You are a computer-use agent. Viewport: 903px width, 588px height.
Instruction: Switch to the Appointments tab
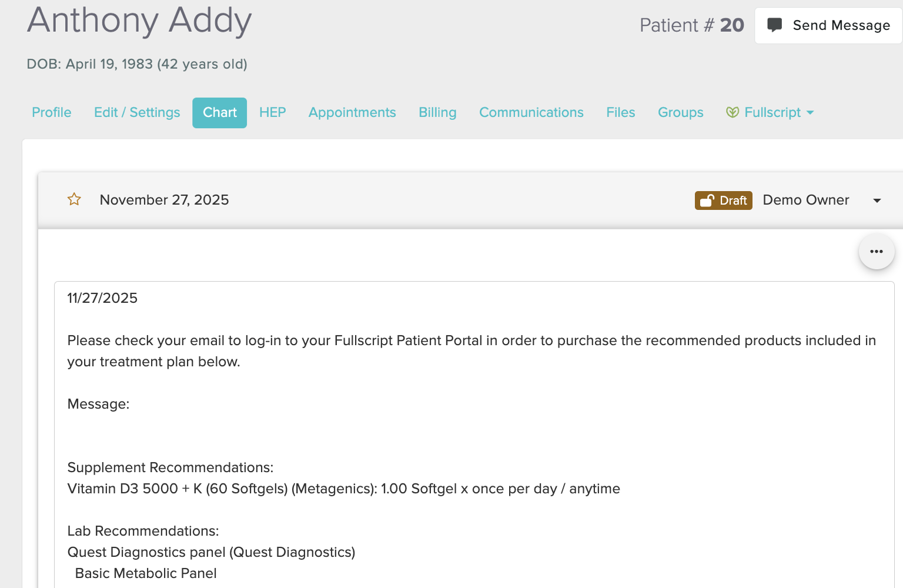[352, 112]
